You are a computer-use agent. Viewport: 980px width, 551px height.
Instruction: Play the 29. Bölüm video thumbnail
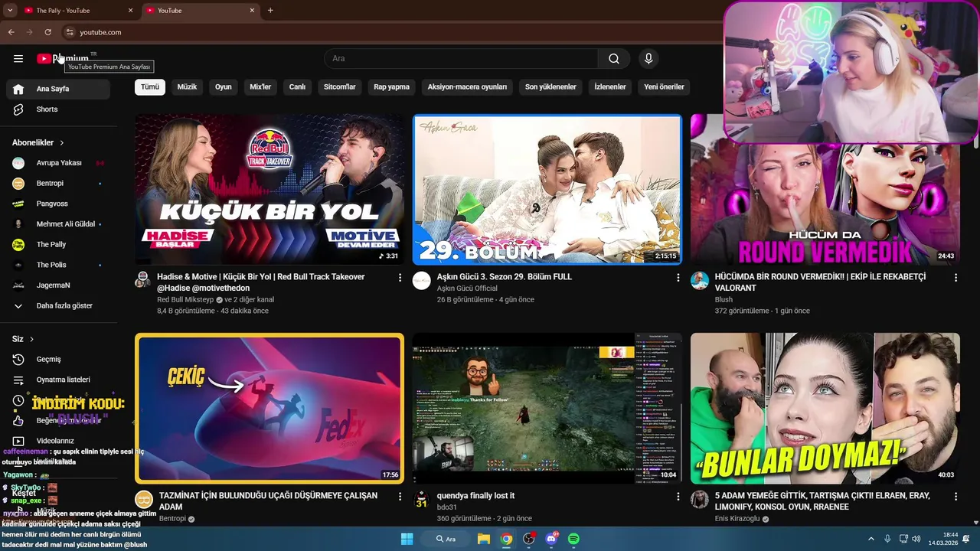tap(547, 190)
